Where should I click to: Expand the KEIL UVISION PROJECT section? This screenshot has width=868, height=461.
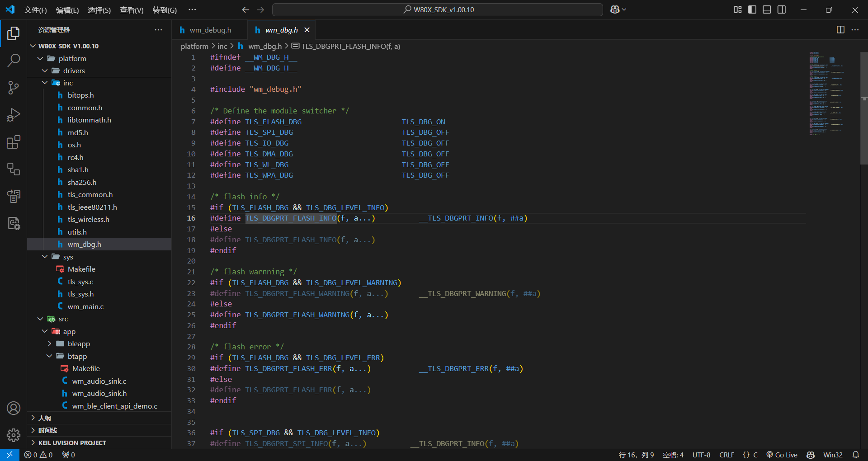[x=99, y=443]
